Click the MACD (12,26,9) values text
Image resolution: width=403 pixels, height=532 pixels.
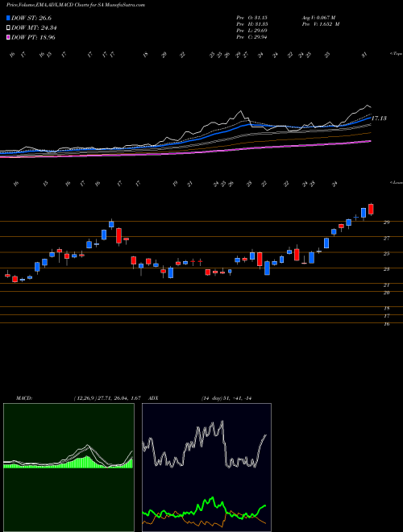click(107, 398)
